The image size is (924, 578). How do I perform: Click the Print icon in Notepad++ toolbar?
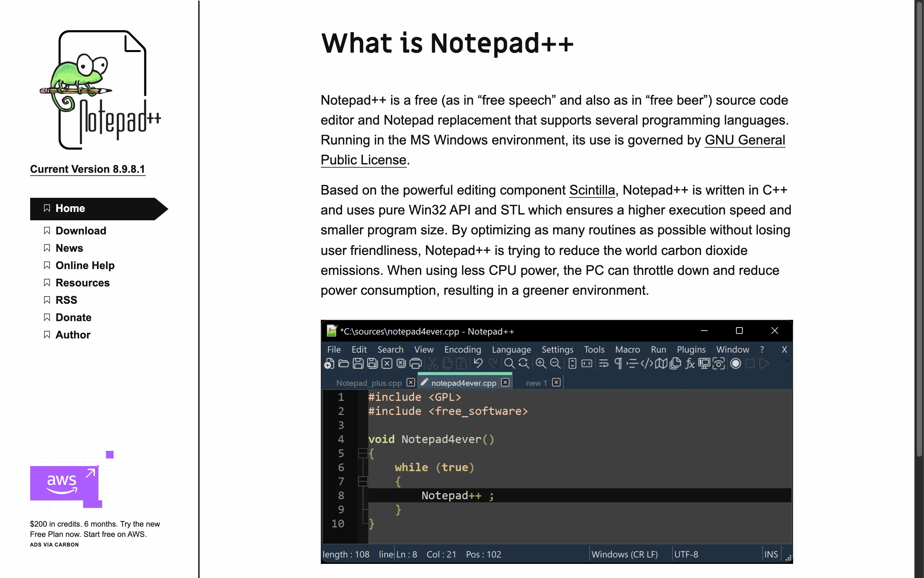coord(415,363)
